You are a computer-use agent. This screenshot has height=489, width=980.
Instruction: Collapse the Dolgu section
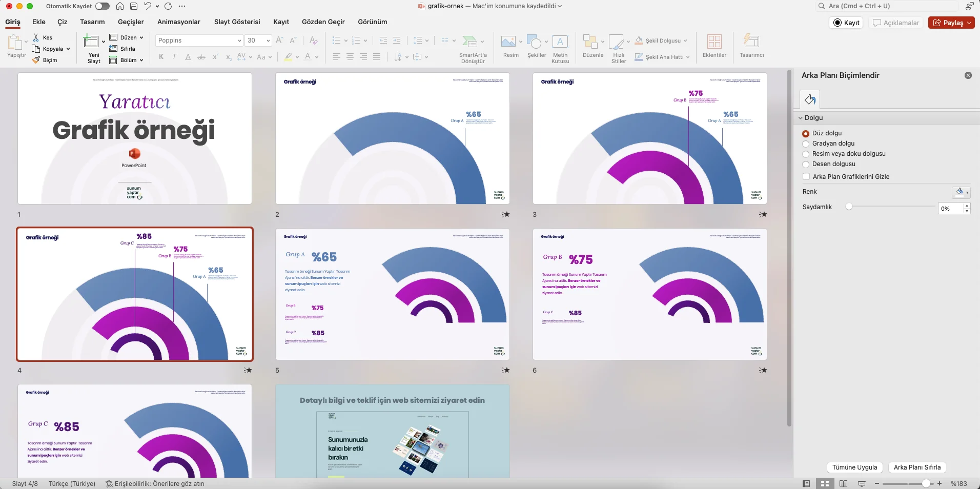pyautogui.click(x=801, y=118)
